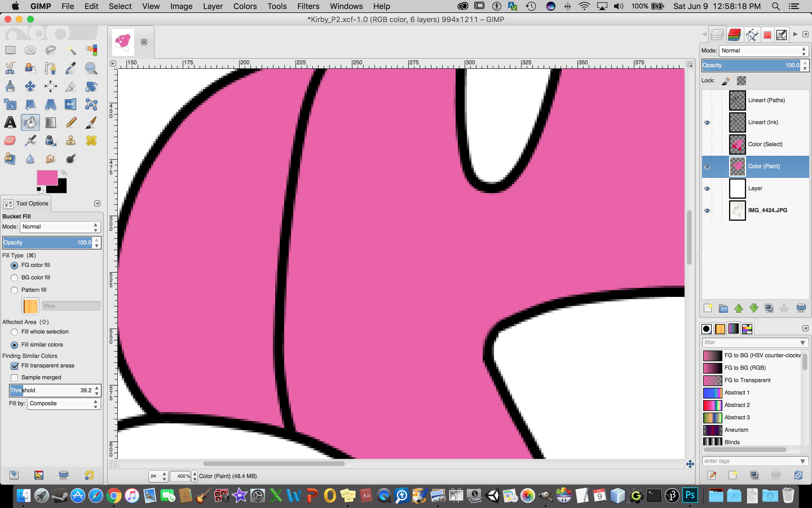Select the Color (Select) layer

tap(755, 144)
